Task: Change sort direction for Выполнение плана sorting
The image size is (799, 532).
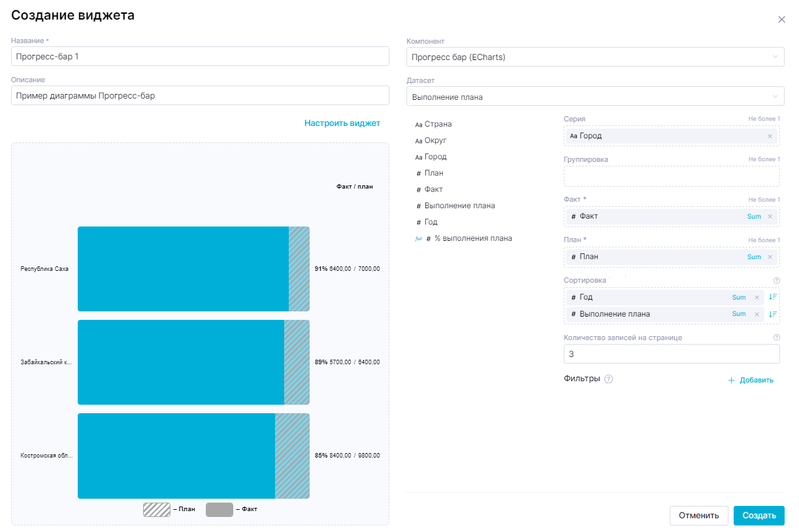Action: (773, 314)
